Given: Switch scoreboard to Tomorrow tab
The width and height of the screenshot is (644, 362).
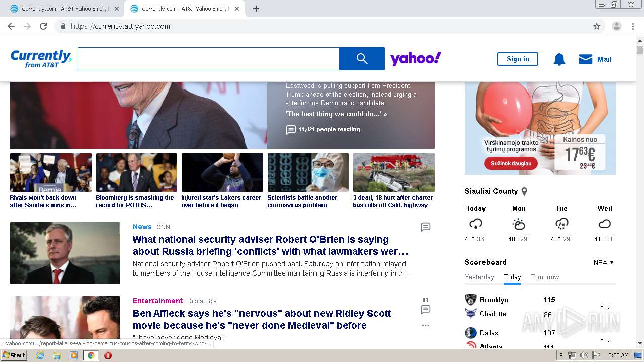Looking at the screenshot, I should (x=545, y=277).
